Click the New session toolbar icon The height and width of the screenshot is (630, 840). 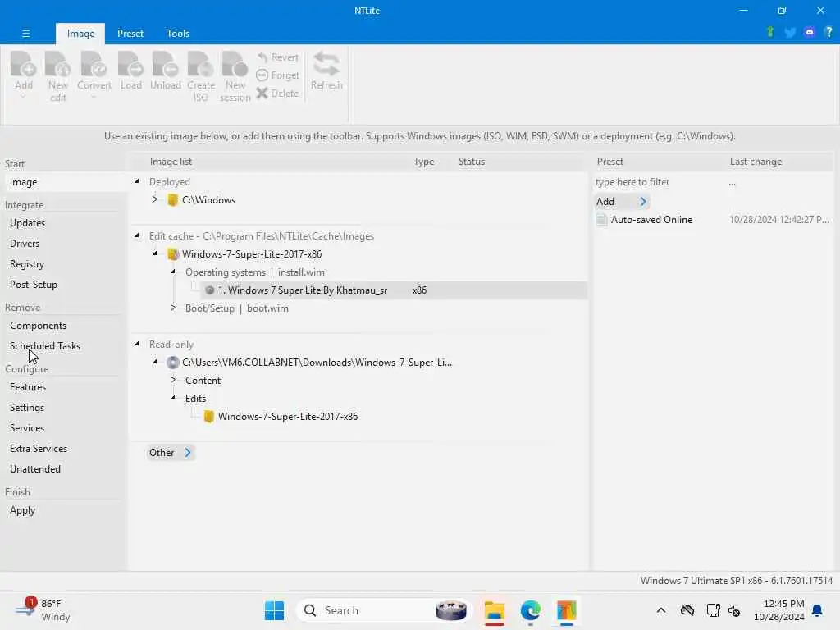235,75
